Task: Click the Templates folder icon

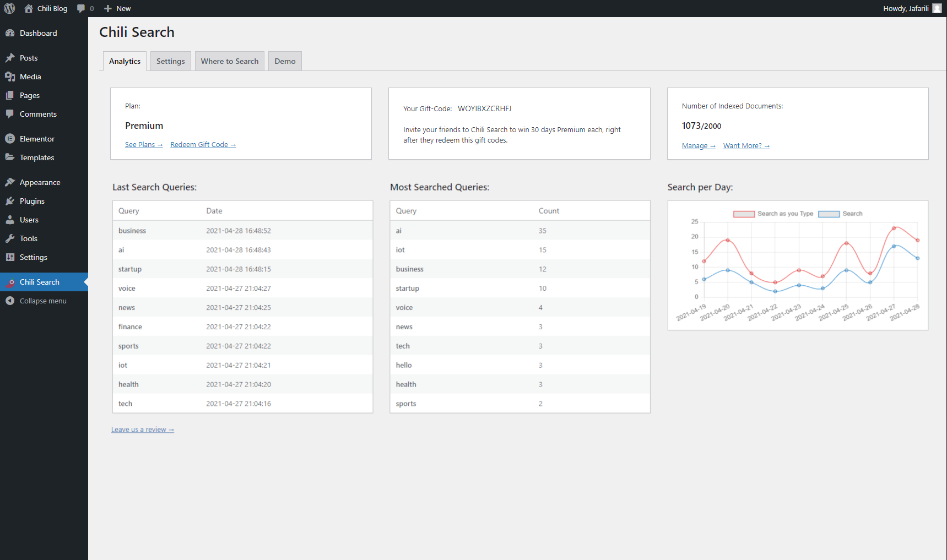Action: 10,157
